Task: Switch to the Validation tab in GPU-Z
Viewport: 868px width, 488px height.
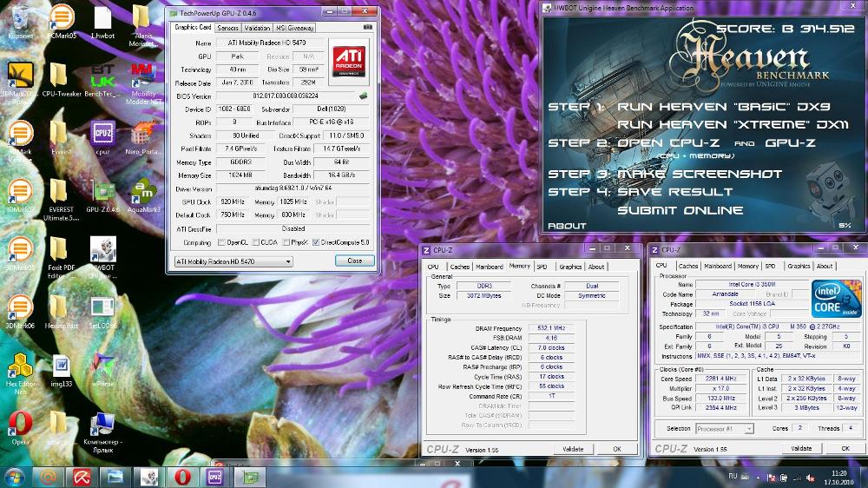Action: [x=258, y=28]
